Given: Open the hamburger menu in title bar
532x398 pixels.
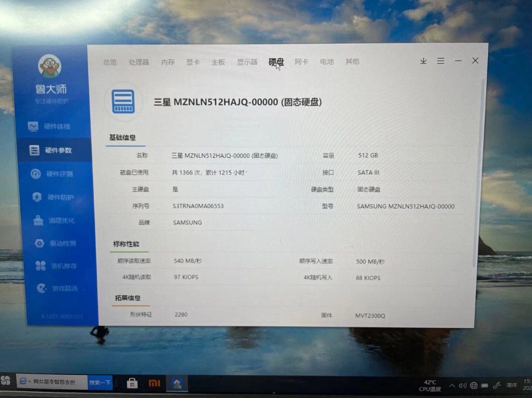Looking at the screenshot, I should point(441,61).
